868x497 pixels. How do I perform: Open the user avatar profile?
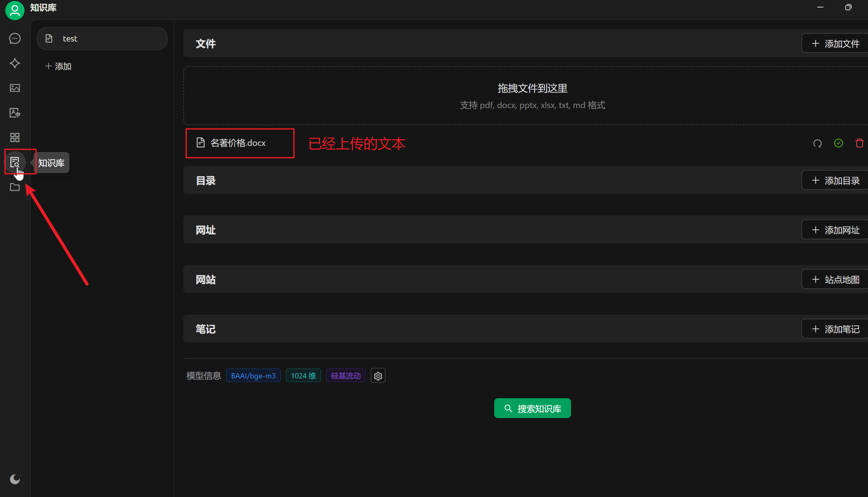[x=15, y=10]
